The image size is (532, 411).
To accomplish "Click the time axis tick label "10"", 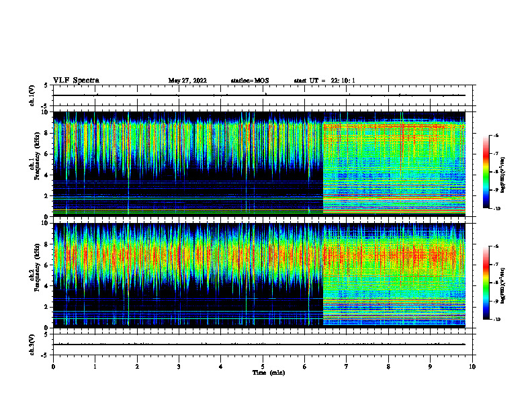I will click(472, 367).
